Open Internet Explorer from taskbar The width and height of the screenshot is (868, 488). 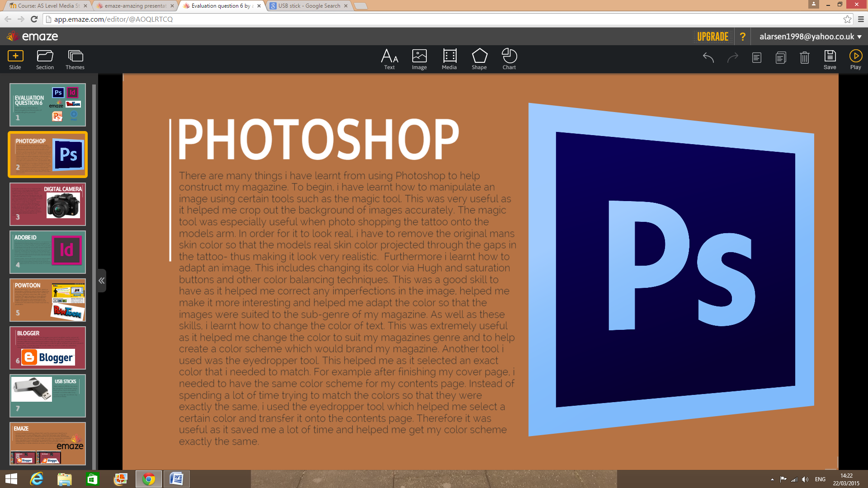coord(37,479)
